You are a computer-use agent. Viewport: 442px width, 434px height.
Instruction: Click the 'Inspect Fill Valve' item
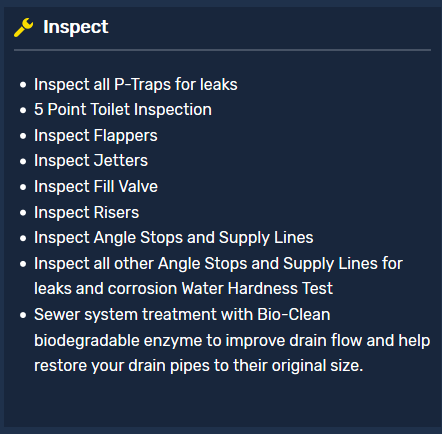(96, 186)
